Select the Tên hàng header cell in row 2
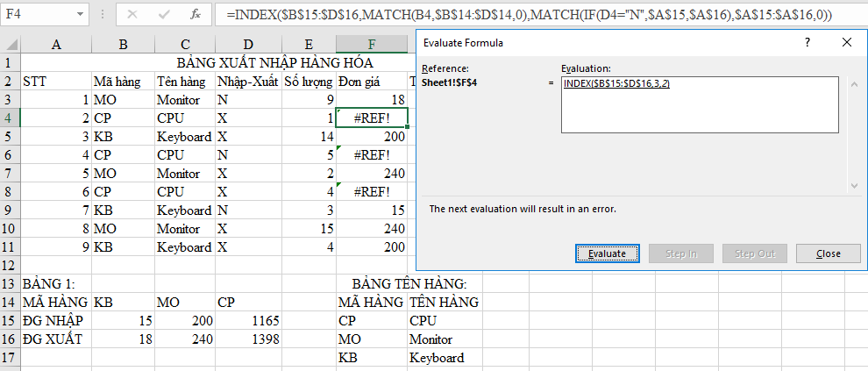The height and width of the screenshot is (371, 868). click(x=185, y=82)
